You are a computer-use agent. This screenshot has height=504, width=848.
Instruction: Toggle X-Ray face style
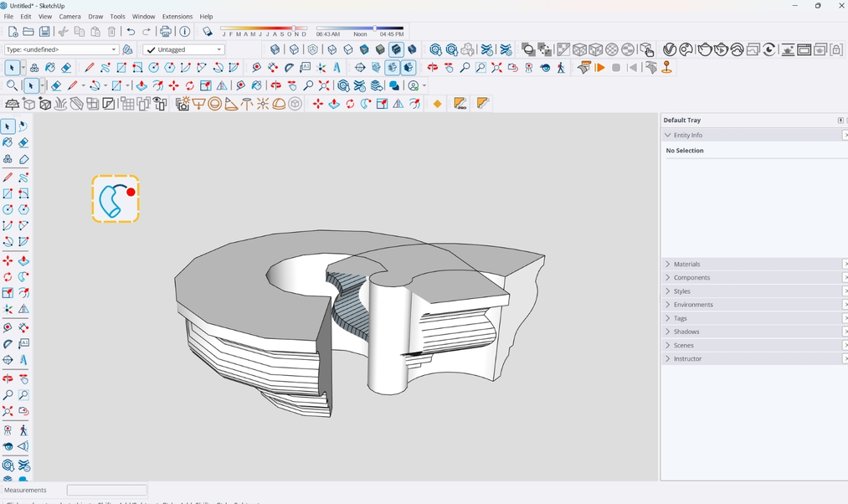click(275, 49)
